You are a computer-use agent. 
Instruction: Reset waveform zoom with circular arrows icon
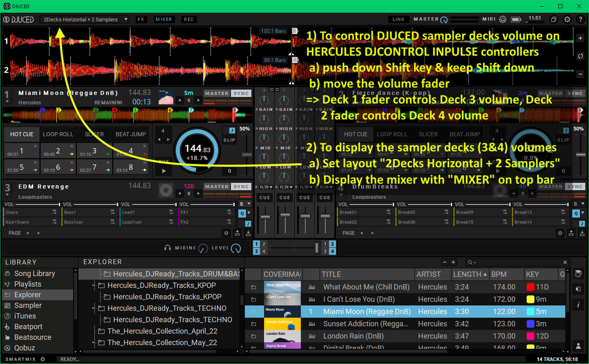coord(580,56)
